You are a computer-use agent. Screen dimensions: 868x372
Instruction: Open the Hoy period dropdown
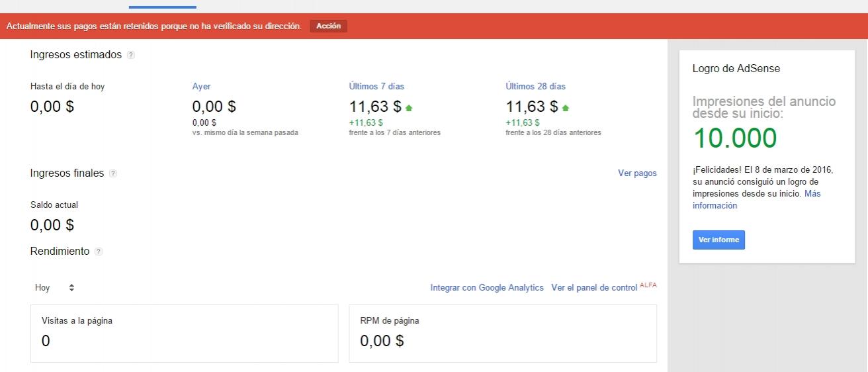point(54,288)
